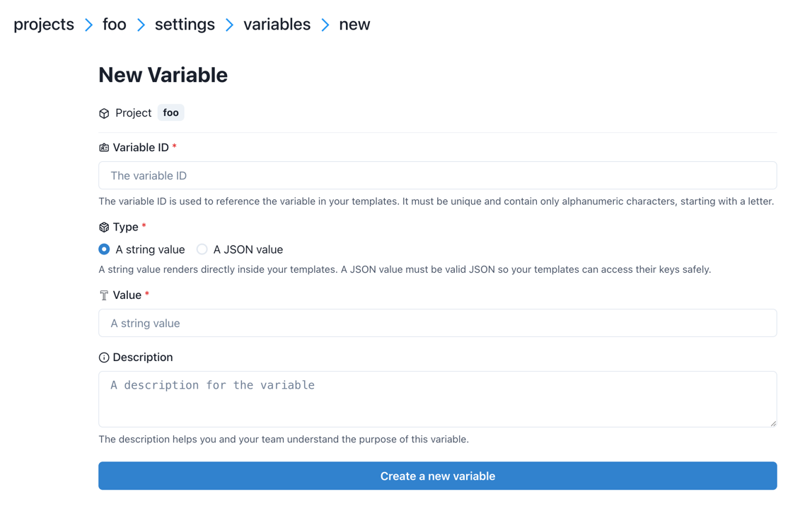Open the "projects" breadcrumb link
Image resolution: width=812 pixels, height=518 pixels.
click(43, 24)
